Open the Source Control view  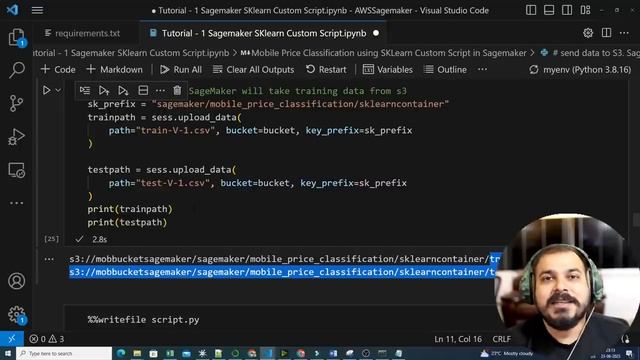[17, 103]
